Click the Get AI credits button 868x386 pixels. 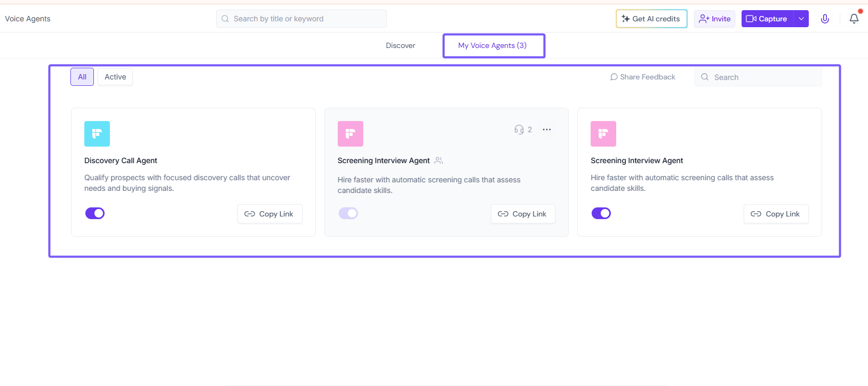(x=651, y=19)
